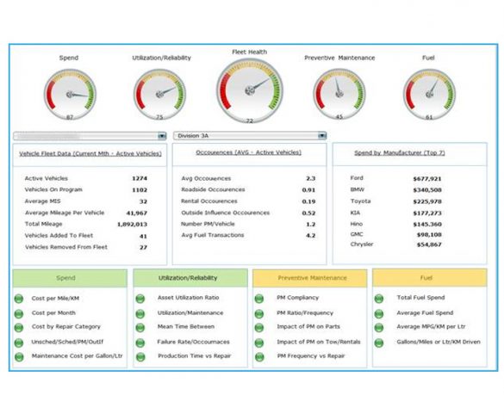Click green indicator for PM Compliancy
This screenshot has height=420, width=504.
259,299
